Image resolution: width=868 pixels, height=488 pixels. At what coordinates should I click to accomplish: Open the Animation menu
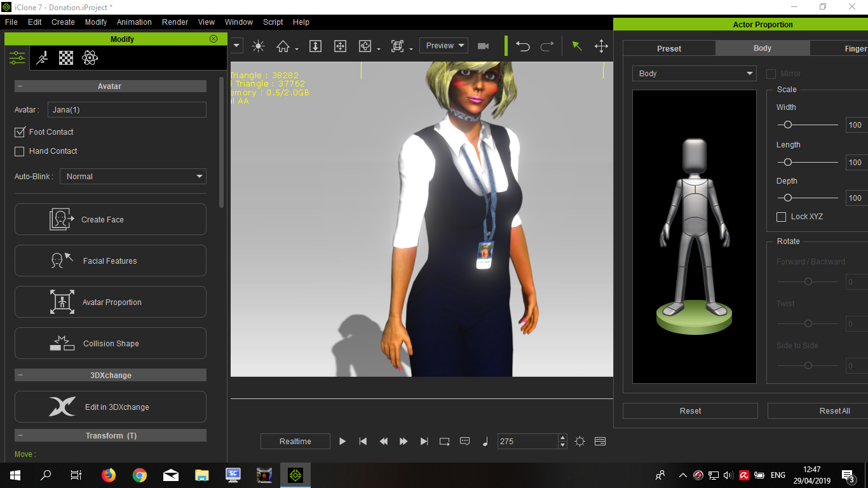pyautogui.click(x=134, y=22)
